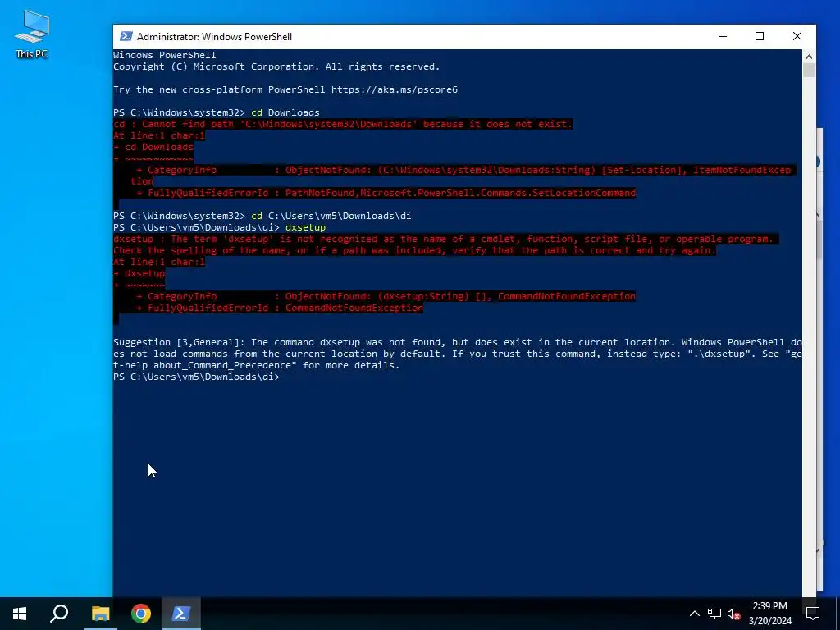Click the 'cd Downloads' command on prompt line
This screenshot has width=840, height=630.
pyautogui.click(x=285, y=112)
